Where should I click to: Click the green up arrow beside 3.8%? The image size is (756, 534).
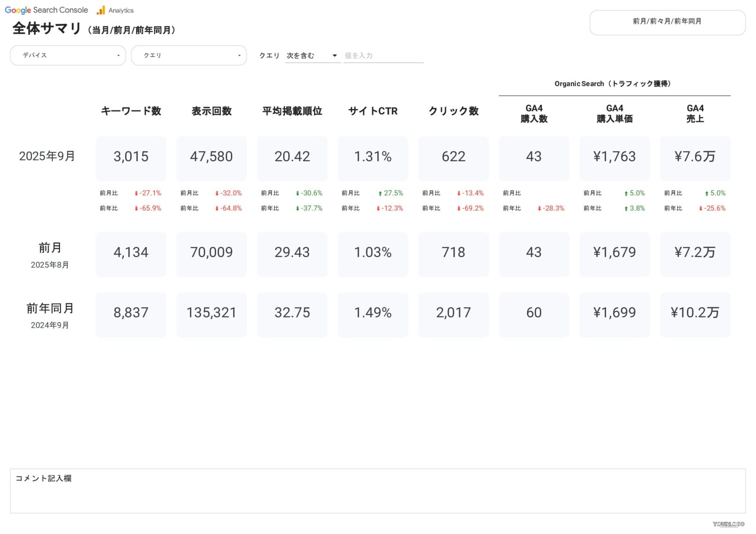[626, 209]
